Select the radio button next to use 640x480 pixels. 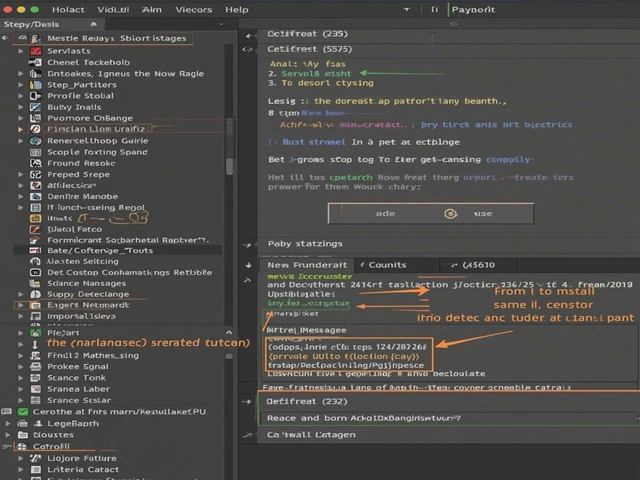click(451, 213)
